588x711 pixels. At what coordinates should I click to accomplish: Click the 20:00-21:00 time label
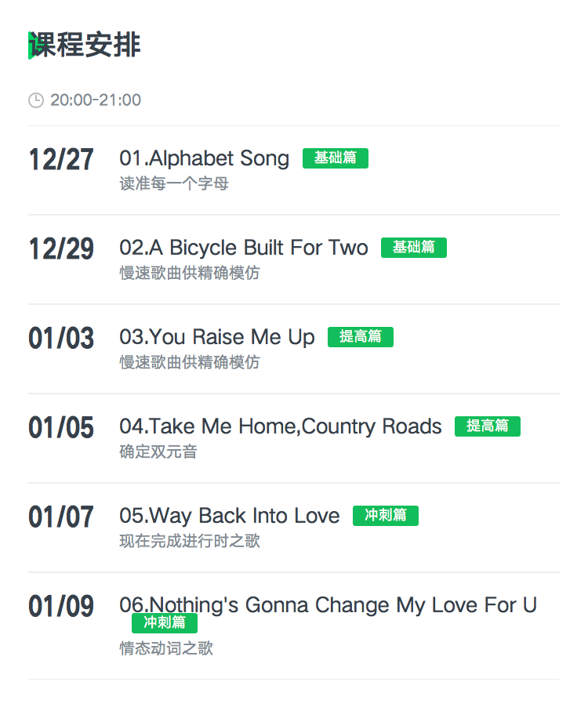pyautogui.click(x=96, y=100)
